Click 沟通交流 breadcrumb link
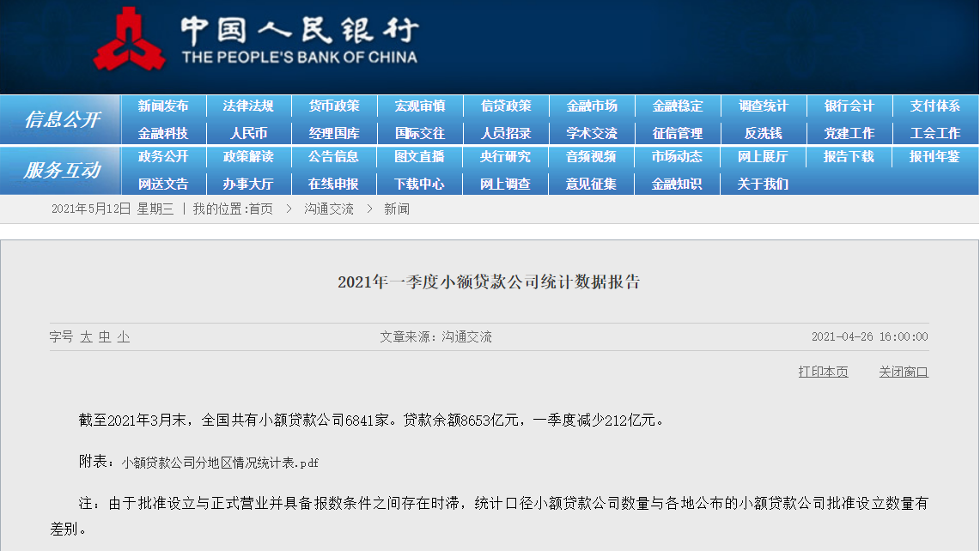 click(329, 209)
